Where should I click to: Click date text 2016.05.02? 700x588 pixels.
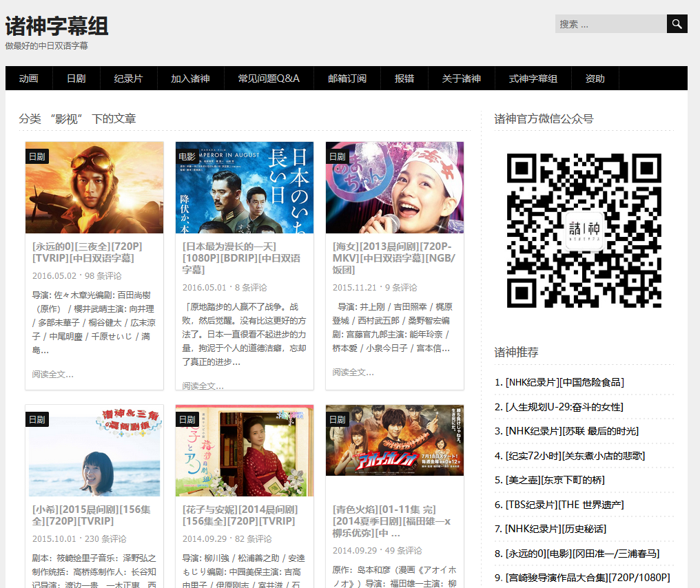coord(54,275)
